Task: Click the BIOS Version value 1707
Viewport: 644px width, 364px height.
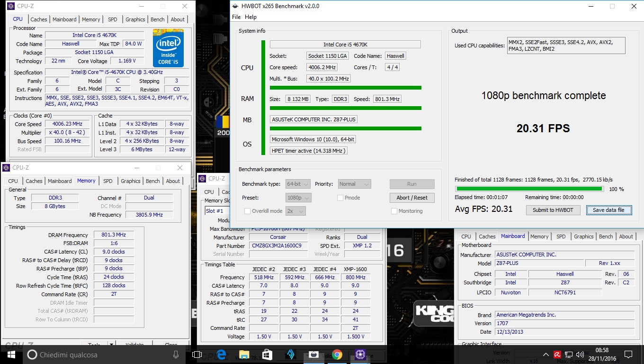Action: pyautogui.click(x=564, y=323)
